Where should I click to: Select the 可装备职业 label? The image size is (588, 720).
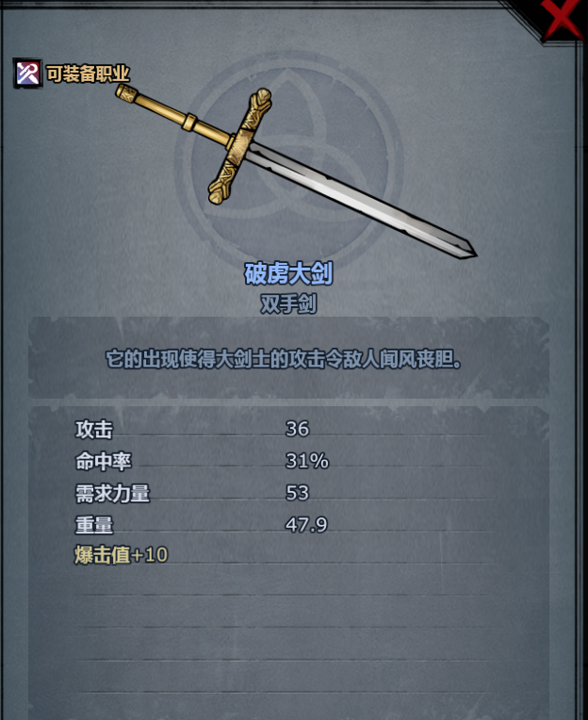89,74
